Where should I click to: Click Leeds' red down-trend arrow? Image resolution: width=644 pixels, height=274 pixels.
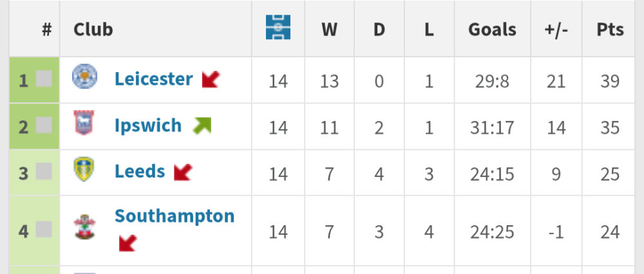click(183, 172)
